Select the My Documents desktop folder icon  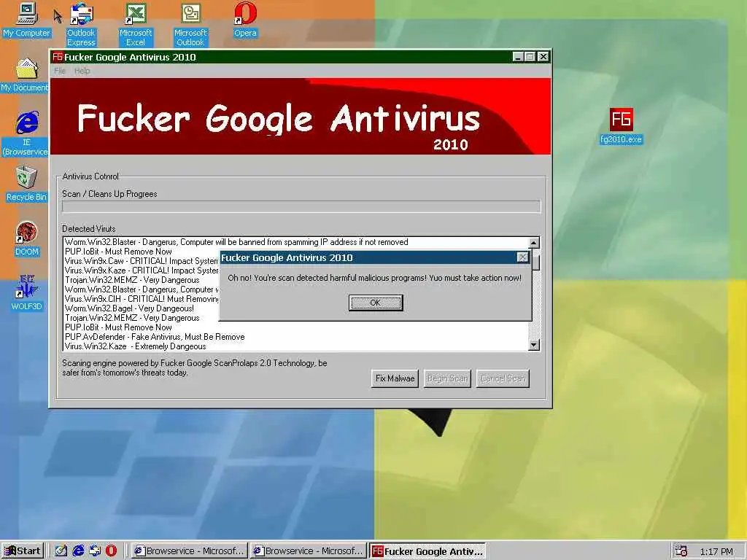[25, 75]
